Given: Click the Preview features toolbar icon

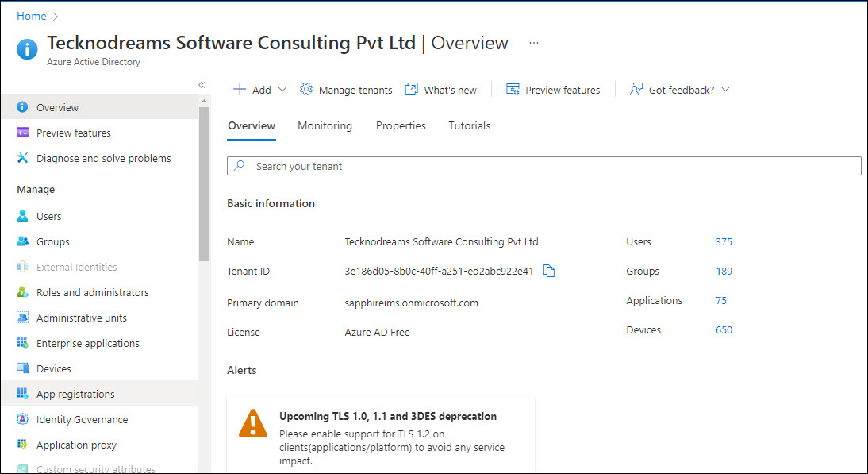Looking at the screenshot, I should click(x=513, y=90).
